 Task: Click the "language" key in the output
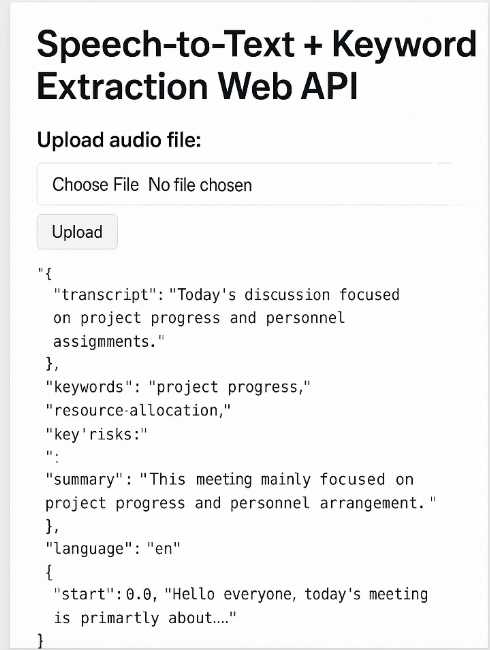click(85, 549)
